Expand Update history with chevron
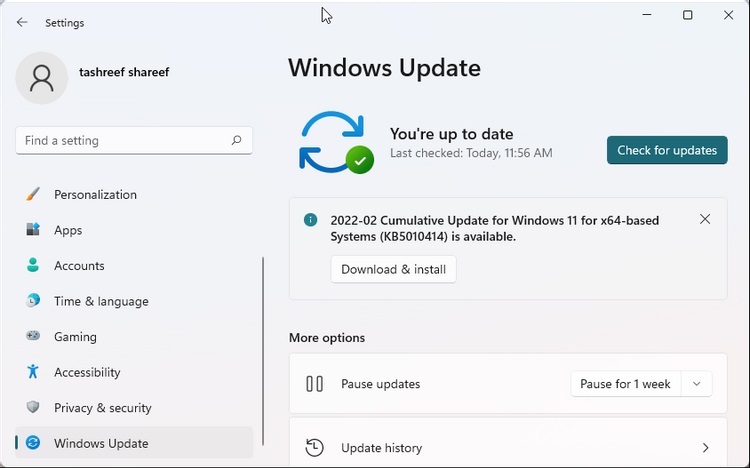Image resolution: width=750 pixels, height=468 pixels. tap(706, 447)
